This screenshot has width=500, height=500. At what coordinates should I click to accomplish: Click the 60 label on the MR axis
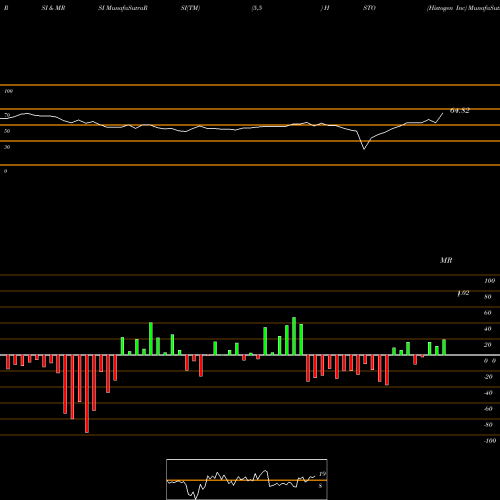coord(488,313)
